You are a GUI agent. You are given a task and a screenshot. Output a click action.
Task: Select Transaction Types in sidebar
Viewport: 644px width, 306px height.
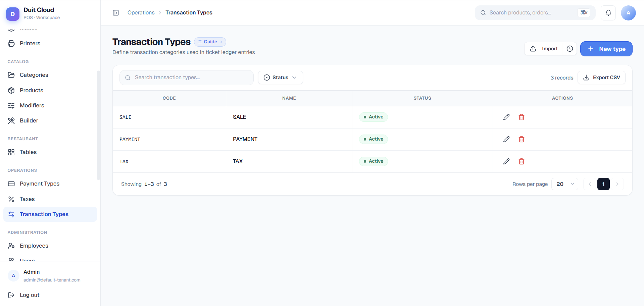(50, 214)
